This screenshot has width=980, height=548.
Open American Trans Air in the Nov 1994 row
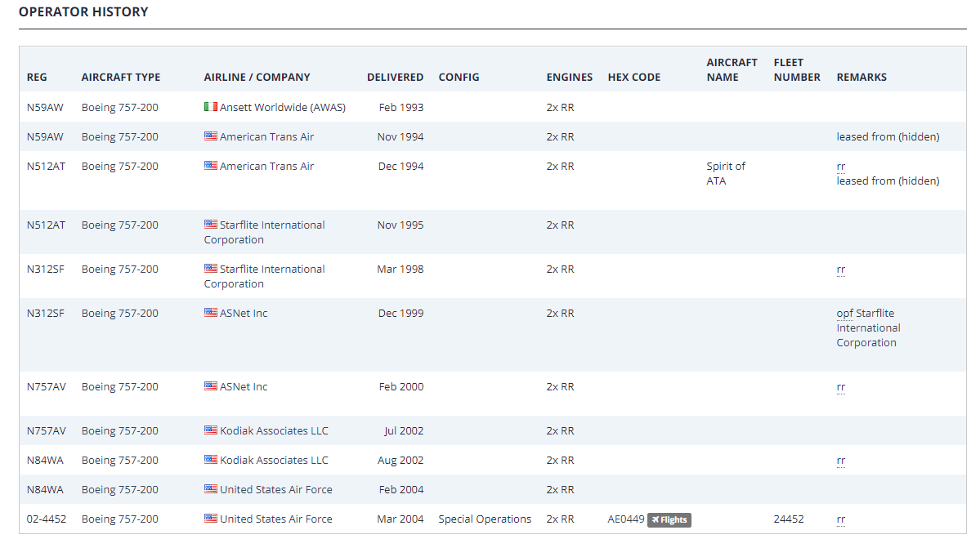(267, 136)
